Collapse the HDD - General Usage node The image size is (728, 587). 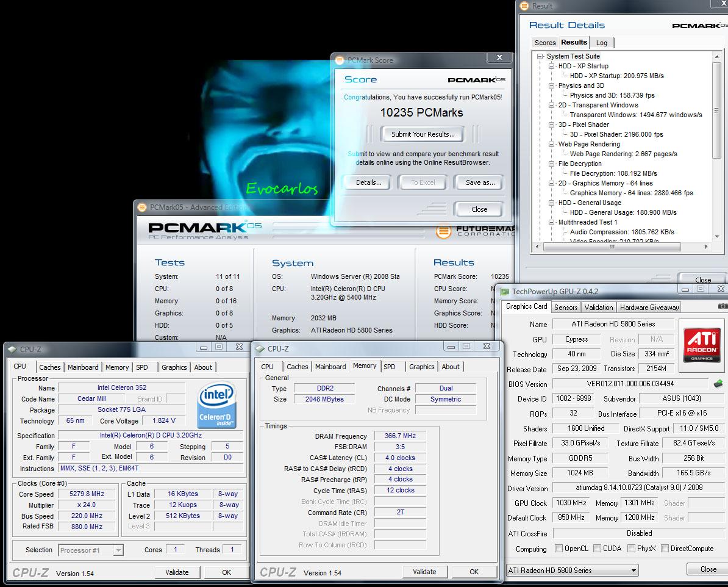tap(552, 203)
